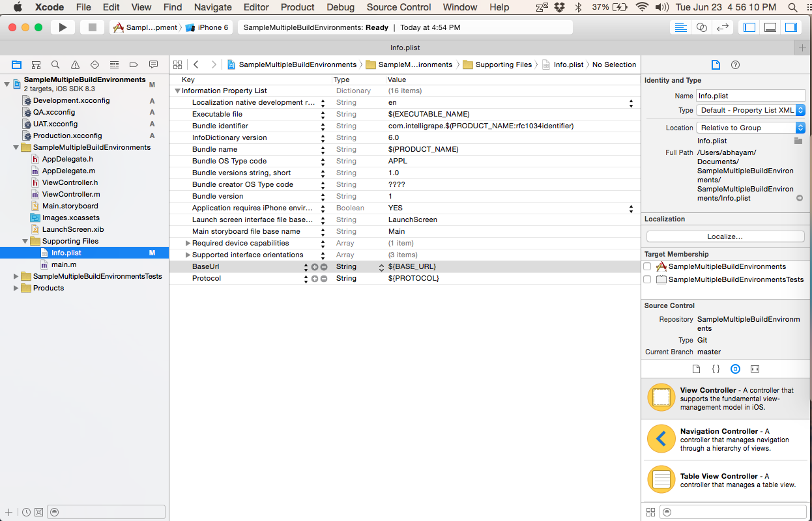Add a new file with plus button
This screenshot has height=521, width=812.
[8, 513]
